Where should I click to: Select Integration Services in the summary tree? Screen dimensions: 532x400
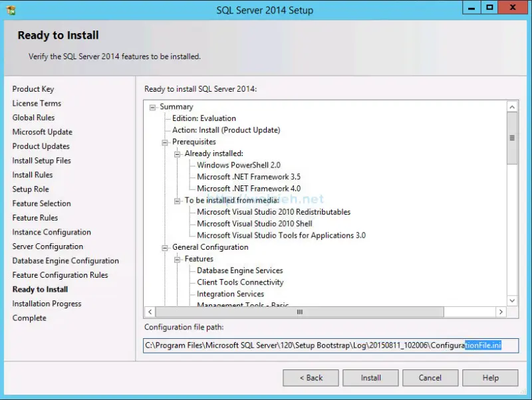click(x=229, y=294)
